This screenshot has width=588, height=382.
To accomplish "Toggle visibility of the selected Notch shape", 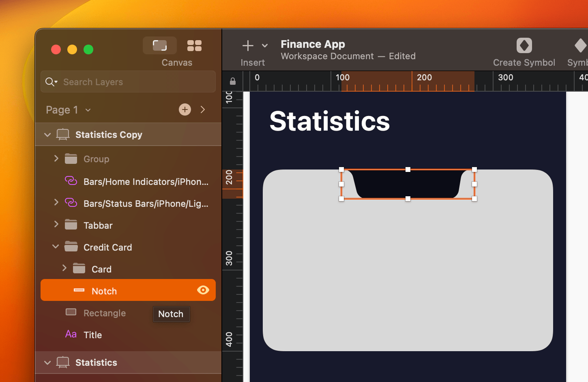I will point(203,290).
